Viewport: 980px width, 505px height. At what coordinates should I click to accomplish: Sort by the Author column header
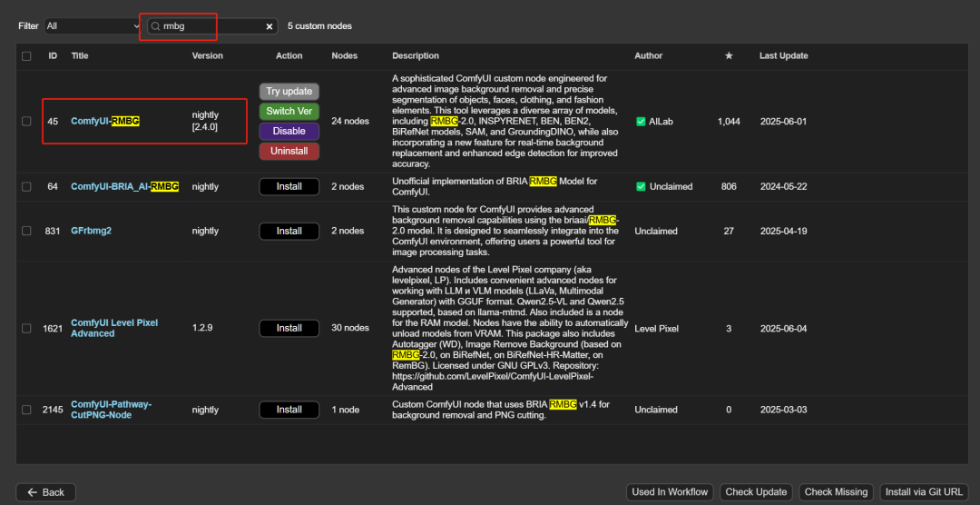(649, 55)
